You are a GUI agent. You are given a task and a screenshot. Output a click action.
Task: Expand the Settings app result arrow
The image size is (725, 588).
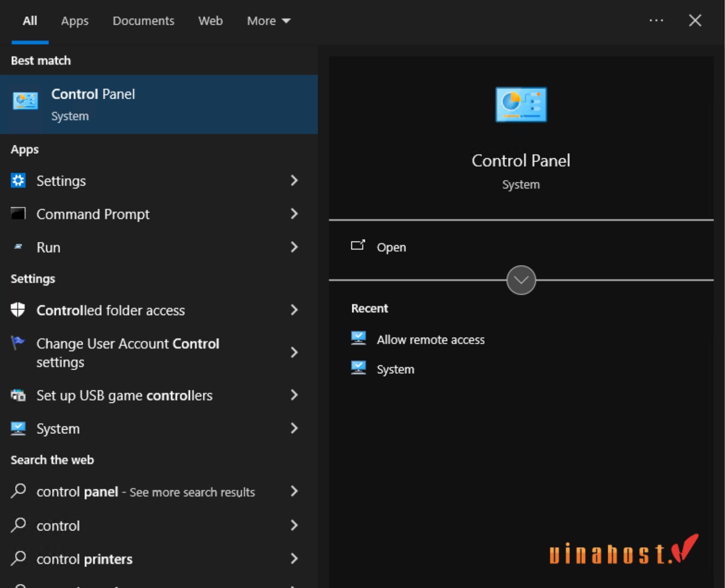click(294, 181)
